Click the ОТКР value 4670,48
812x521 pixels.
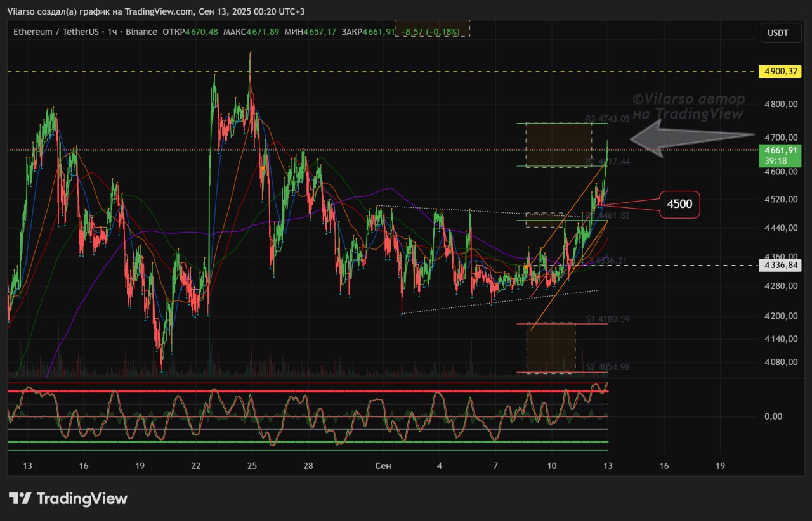click(201, 32)
